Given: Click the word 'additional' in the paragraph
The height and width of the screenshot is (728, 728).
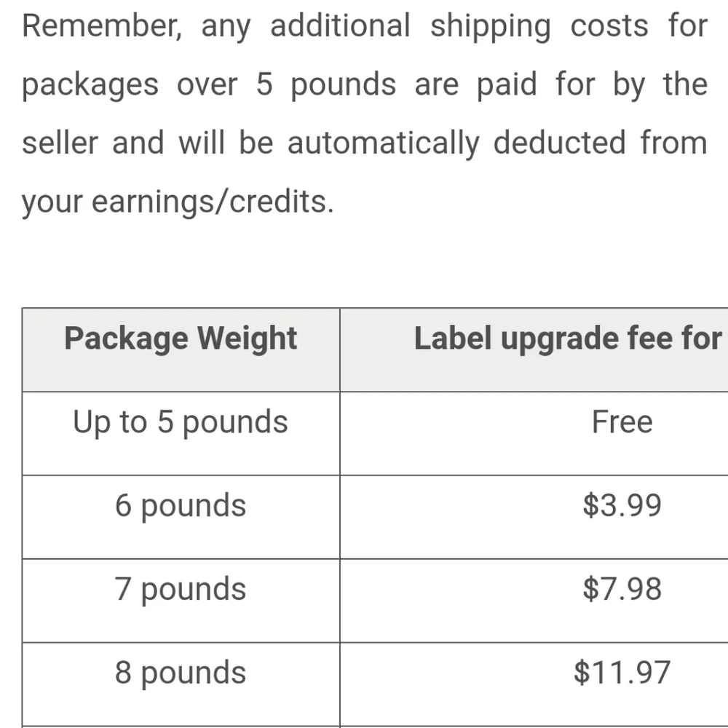Looking at the screenshot, I should 340,25.
